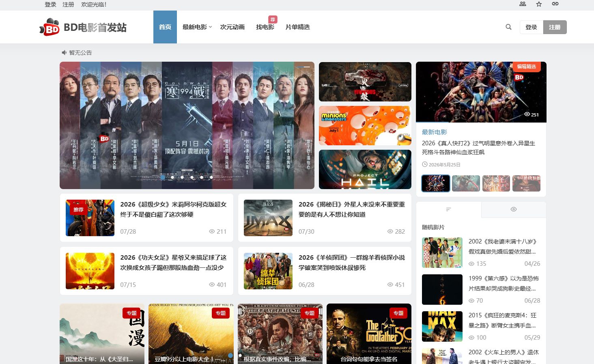
Task: Click the link chain icon in top bar
Action: (555, 4)
